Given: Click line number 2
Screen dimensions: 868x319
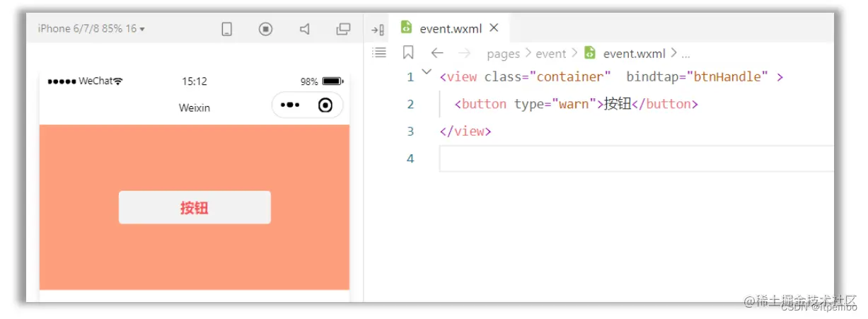Looking at the screenshot, I should pos(410,104).
